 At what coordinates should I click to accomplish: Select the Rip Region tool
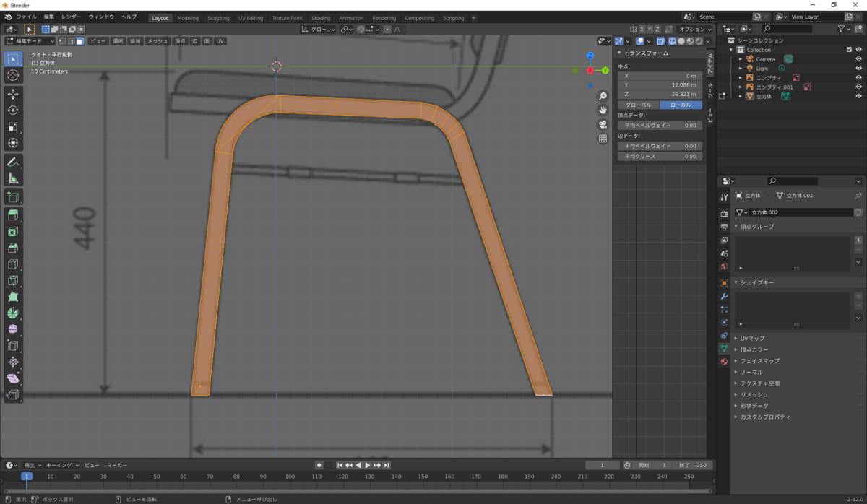tap(13, 395)
